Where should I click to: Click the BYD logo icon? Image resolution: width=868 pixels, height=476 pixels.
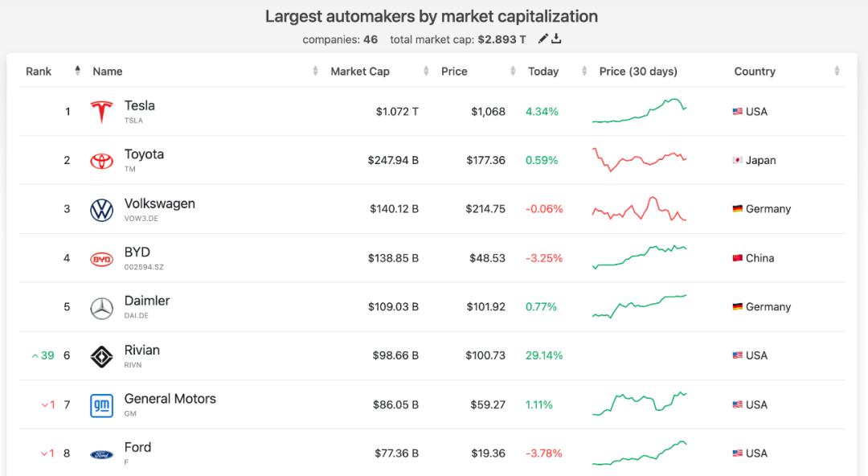point(101,259)
